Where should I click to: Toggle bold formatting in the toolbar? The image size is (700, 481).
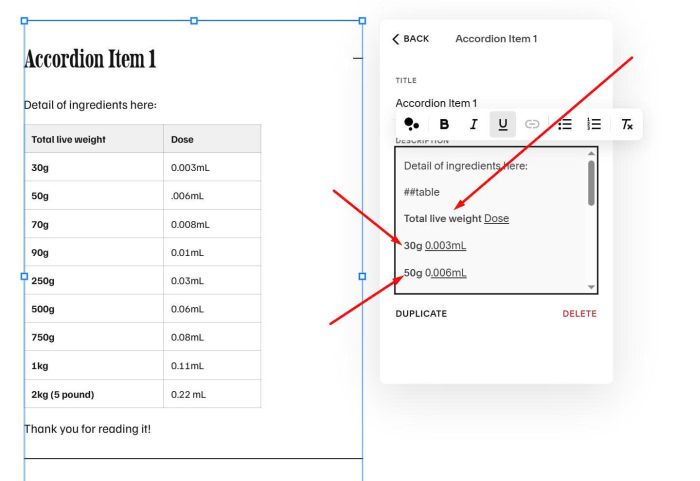click(444, 125)
